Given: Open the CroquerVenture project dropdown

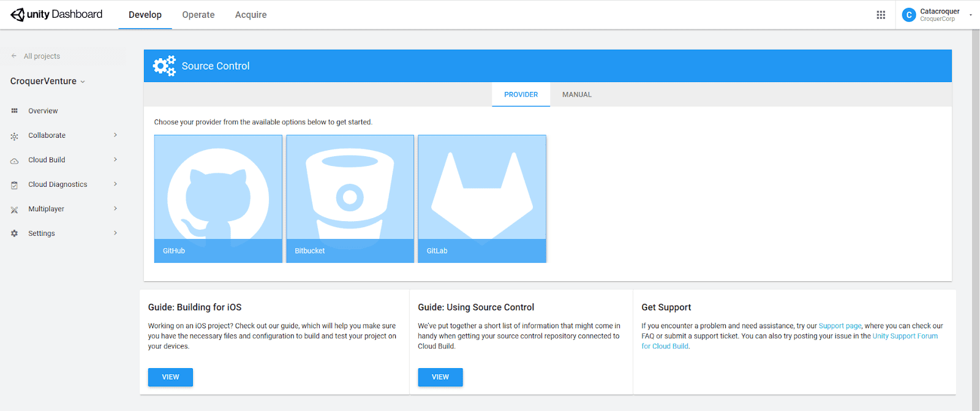Looking at the screenshot, I should (48, 81).
